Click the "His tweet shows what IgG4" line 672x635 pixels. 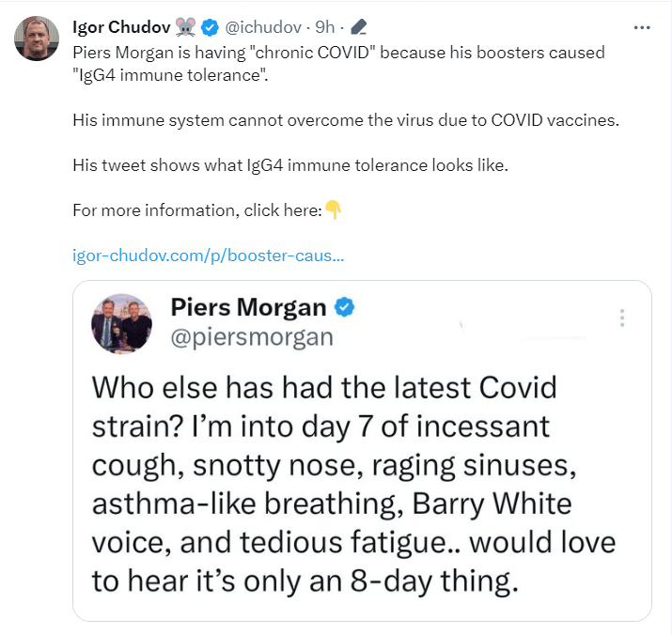coord(290,164)
